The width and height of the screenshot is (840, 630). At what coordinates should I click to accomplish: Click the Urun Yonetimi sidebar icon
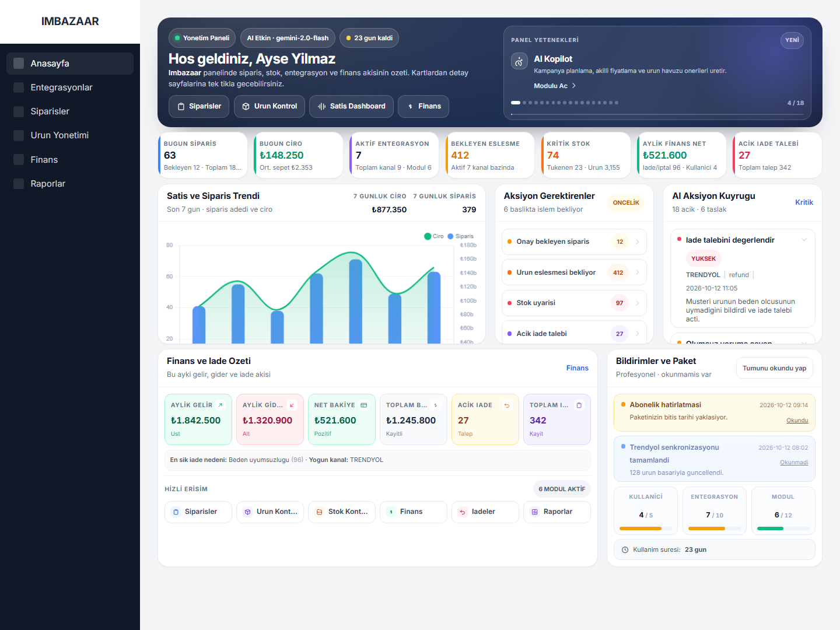click(19, 135)
